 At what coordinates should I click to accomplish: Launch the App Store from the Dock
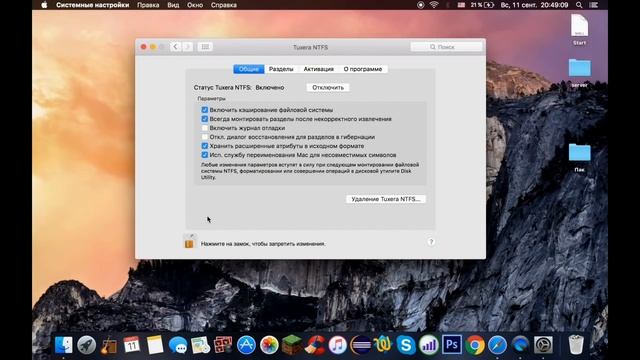pos(246,345)
